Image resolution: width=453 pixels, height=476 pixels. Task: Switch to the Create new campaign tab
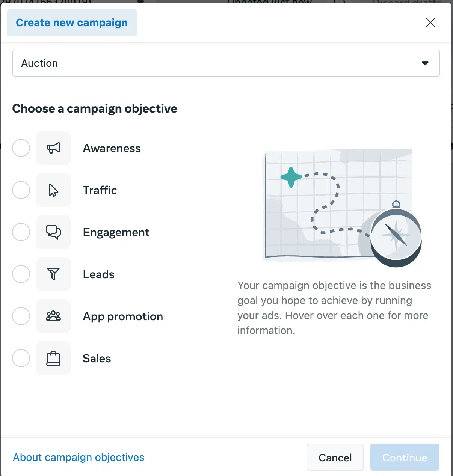pos(71,23)
